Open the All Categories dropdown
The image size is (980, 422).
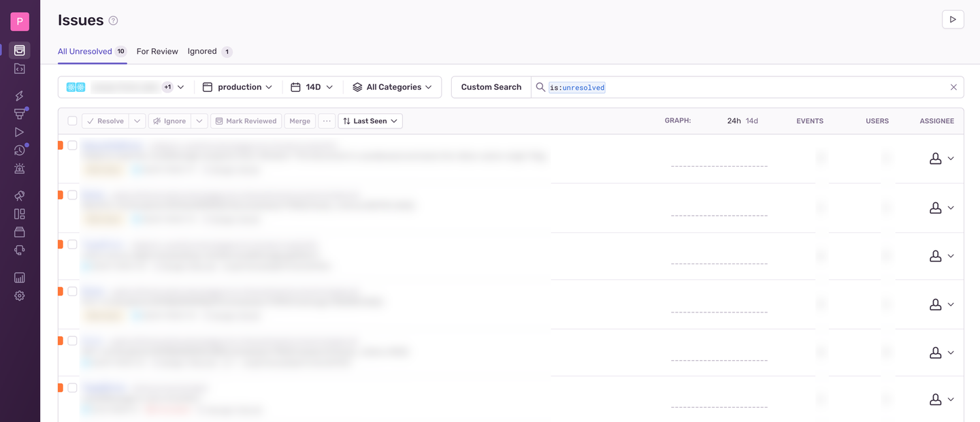coord(392,87)
